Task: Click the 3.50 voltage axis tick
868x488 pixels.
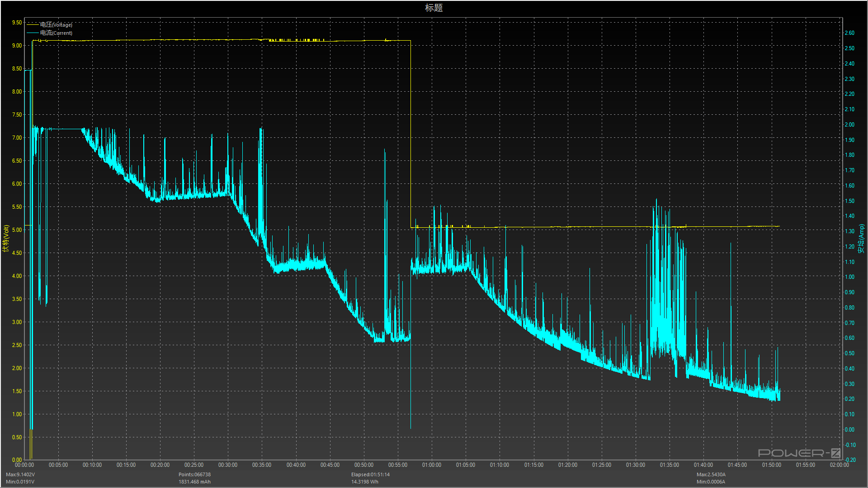Action: (x=17, y=299)
